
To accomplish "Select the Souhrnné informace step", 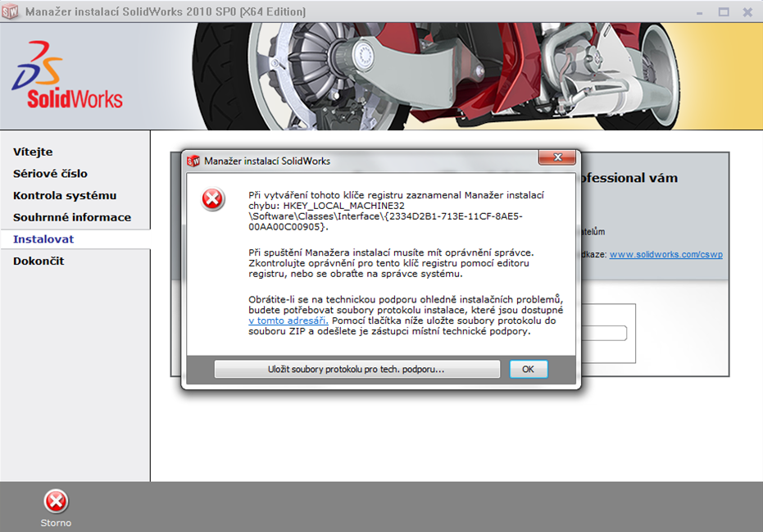I will point(72,217).
